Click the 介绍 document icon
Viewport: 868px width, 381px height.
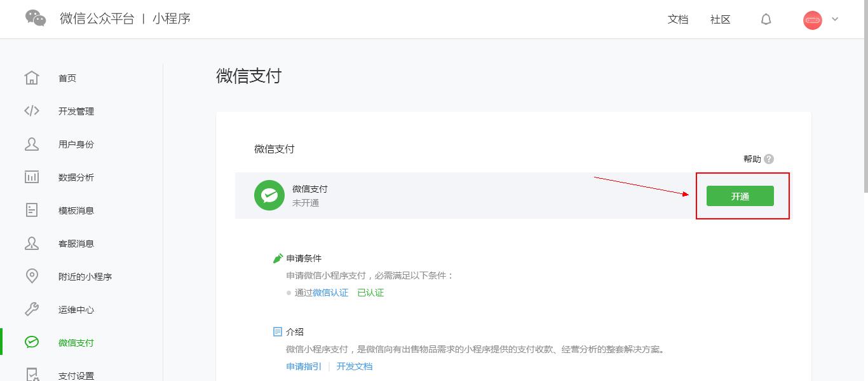pos(278,331)
